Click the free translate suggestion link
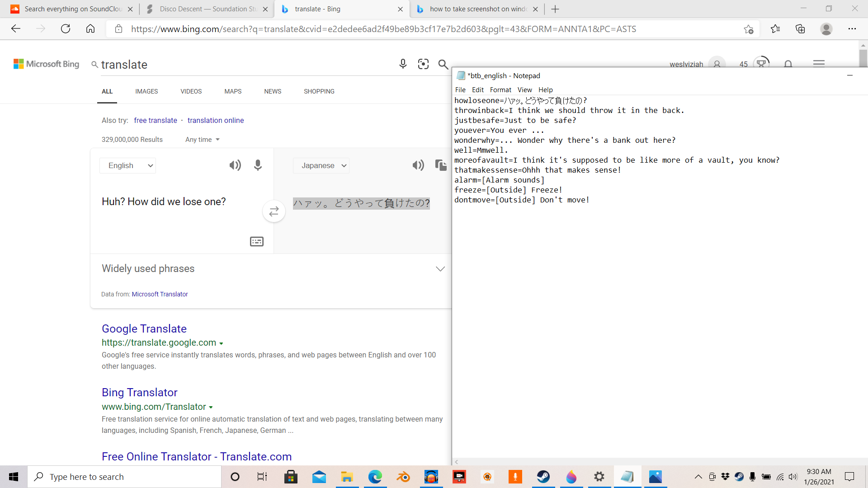 156,120
